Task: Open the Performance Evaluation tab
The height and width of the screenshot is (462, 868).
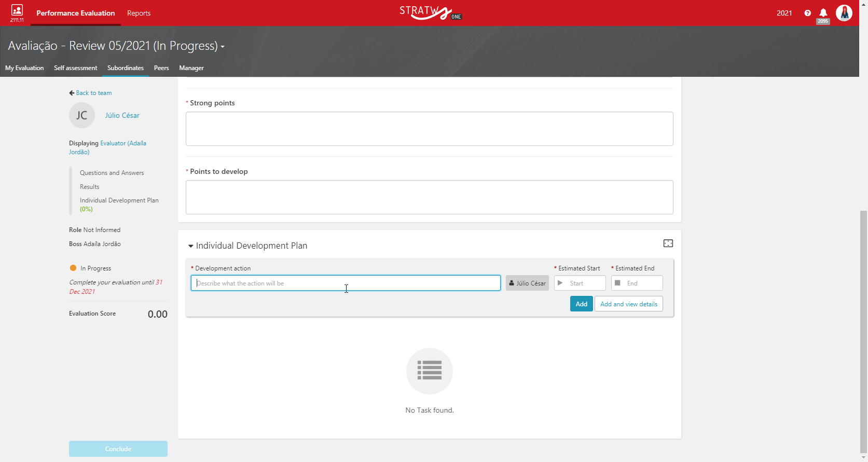Action: coord(76,13)
